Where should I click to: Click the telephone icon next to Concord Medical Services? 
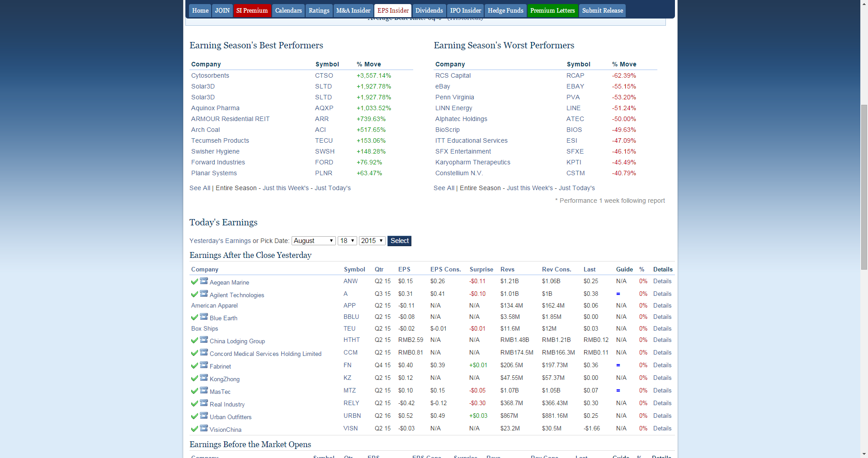click(x=204, y=352)
